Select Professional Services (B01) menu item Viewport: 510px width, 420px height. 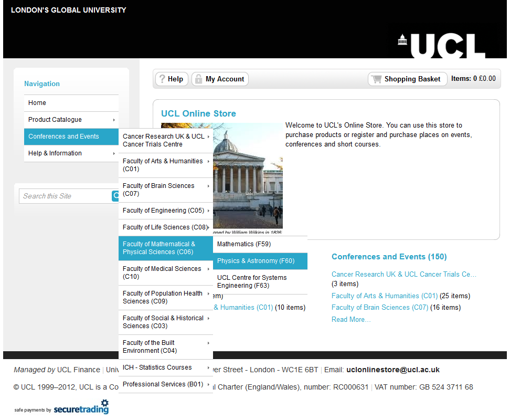tap(166, 384)
